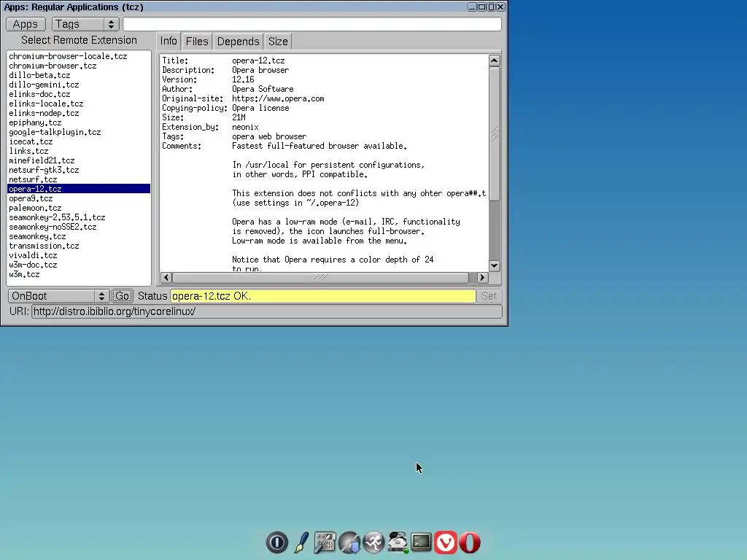Select seamonkey-noSSE2.tcz extension
This screenshot has height=560, width=747.
pyautogui.click(x=79, y=227)
